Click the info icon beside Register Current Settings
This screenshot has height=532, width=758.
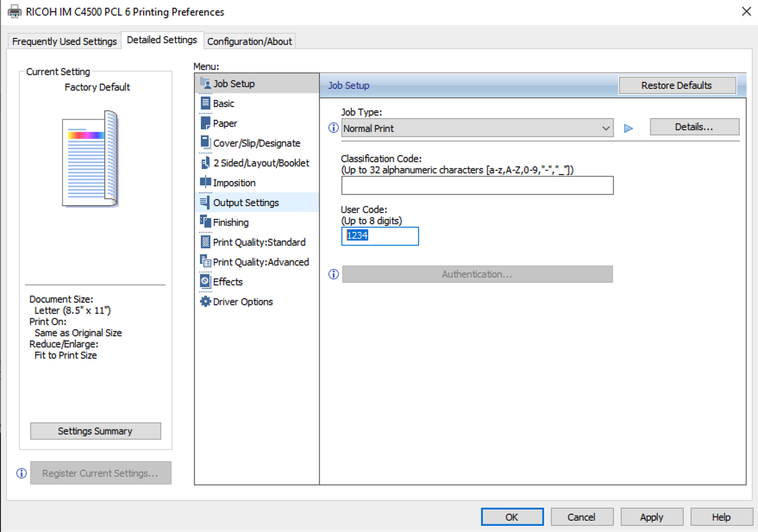click(22, 473)
